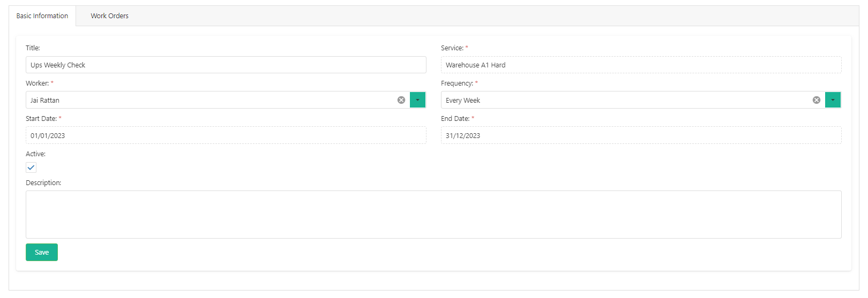Click the Title: label
868x298 pixels.
coord(33,48)
